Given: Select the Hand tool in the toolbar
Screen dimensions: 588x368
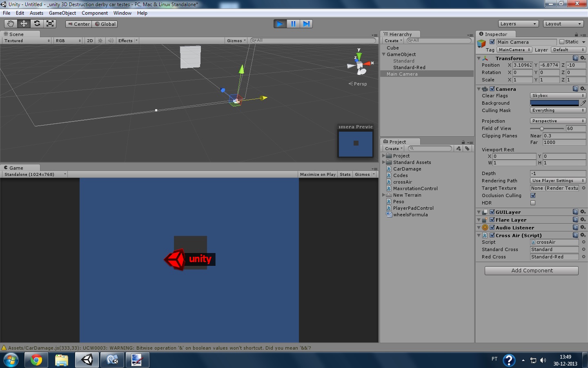Looking at the screenshot, I should [x=11, y=23].
